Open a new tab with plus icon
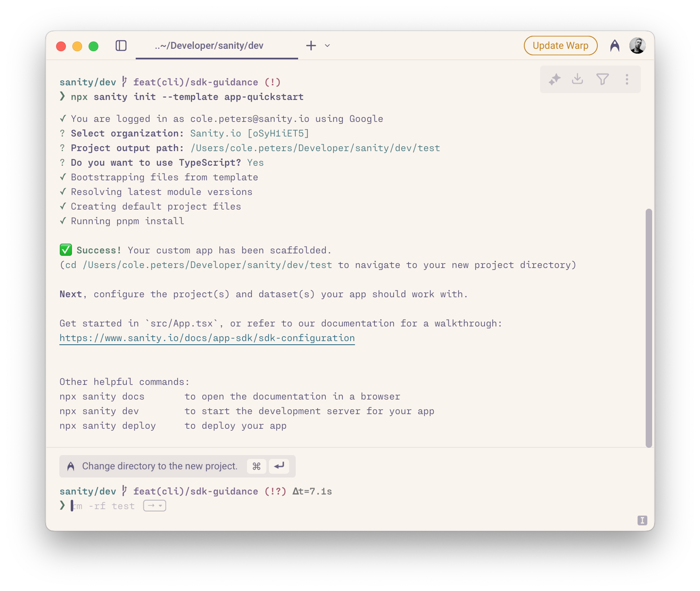The height and width of the screenshot is (591, 700). [311, 46]
